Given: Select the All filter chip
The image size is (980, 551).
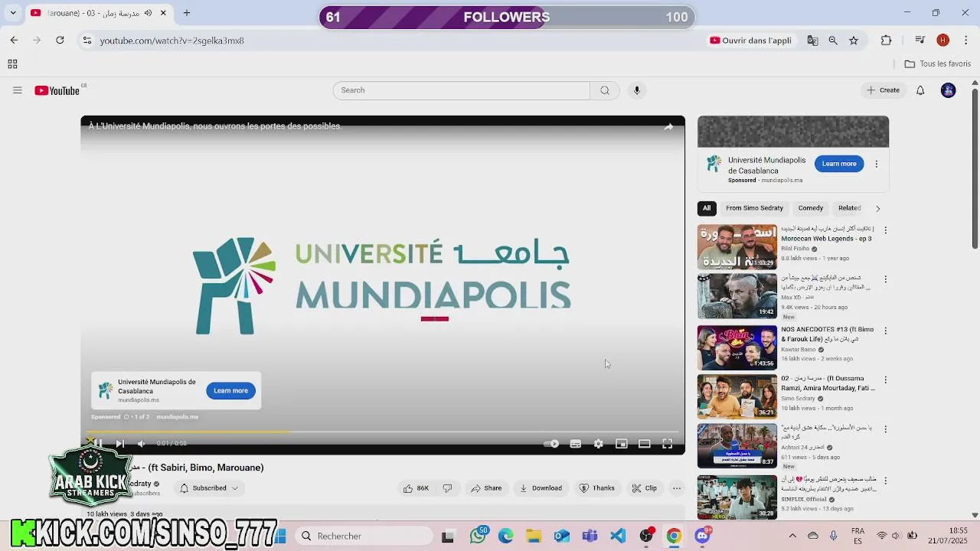Looking at the screenshot, I should 707,208.
